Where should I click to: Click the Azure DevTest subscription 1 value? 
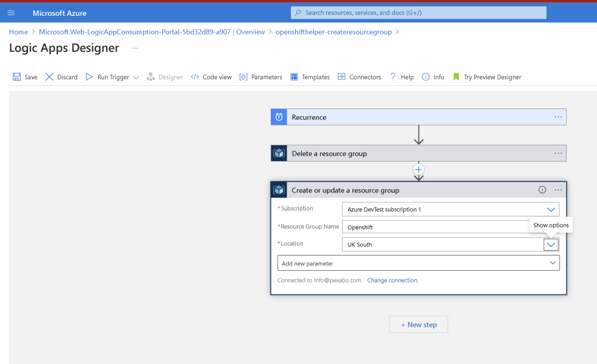click(384, 209)
